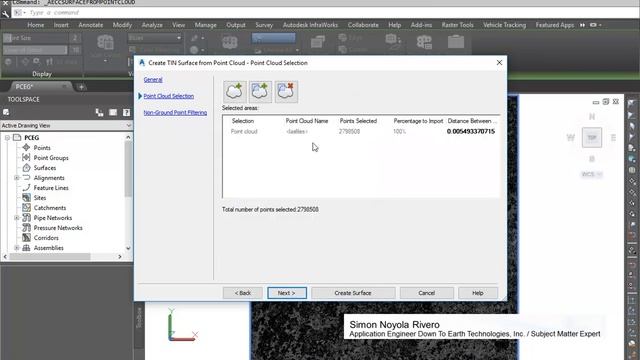Click the Surfaces tree item icon

click(x=27, y=167)
